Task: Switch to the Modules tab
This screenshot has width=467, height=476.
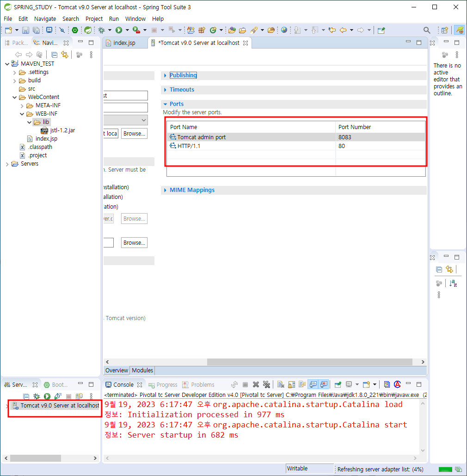Action: click(142, 371)
